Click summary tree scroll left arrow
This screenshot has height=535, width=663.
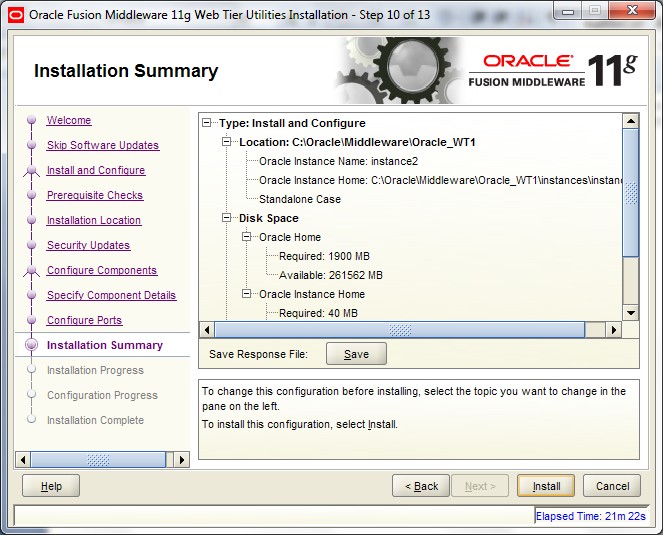(x=207, y=329)
